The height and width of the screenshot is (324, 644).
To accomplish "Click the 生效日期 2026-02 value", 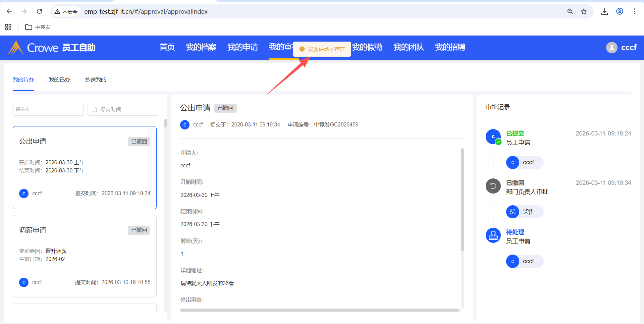I will 55,259.
